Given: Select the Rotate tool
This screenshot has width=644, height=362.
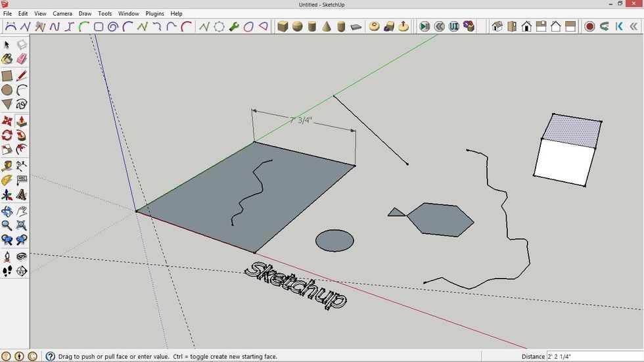Looking at the screenshot, I should click(7, 135).
